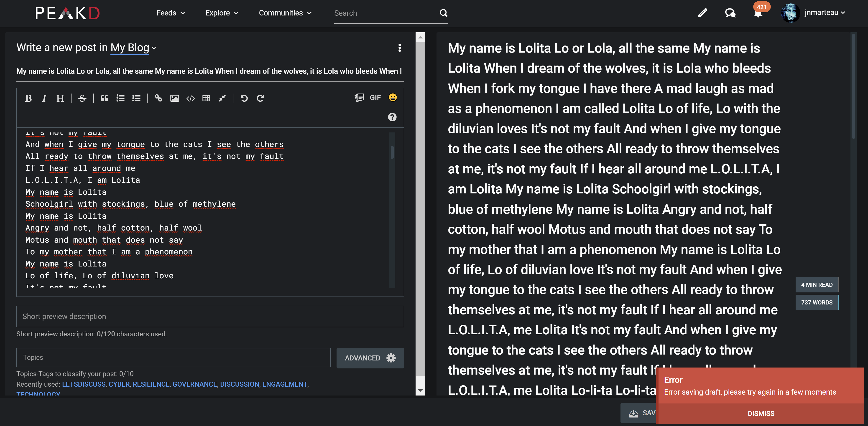
Task: Open the emoji picker
Action: point(393,98)
